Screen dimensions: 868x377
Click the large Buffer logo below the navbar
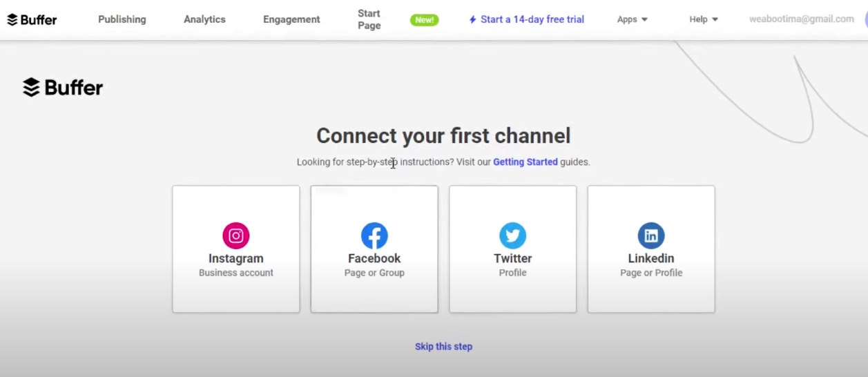coord(63,88)
